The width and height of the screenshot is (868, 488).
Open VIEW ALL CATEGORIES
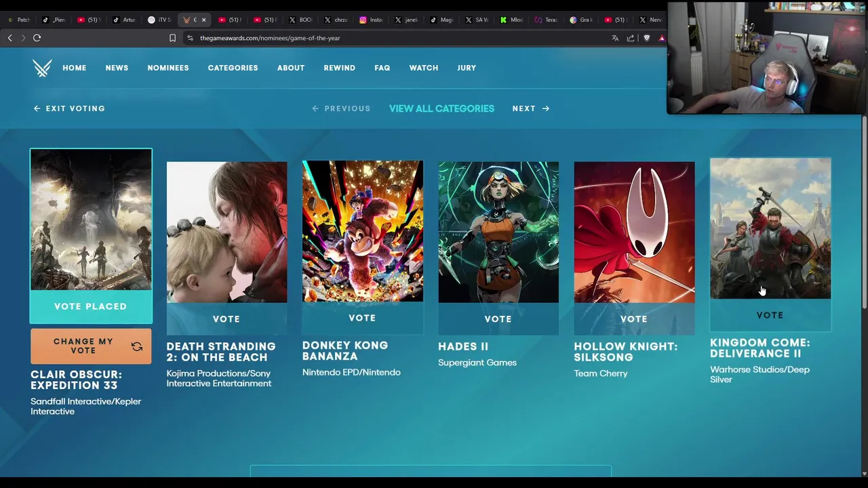click(x=441, y=108)
